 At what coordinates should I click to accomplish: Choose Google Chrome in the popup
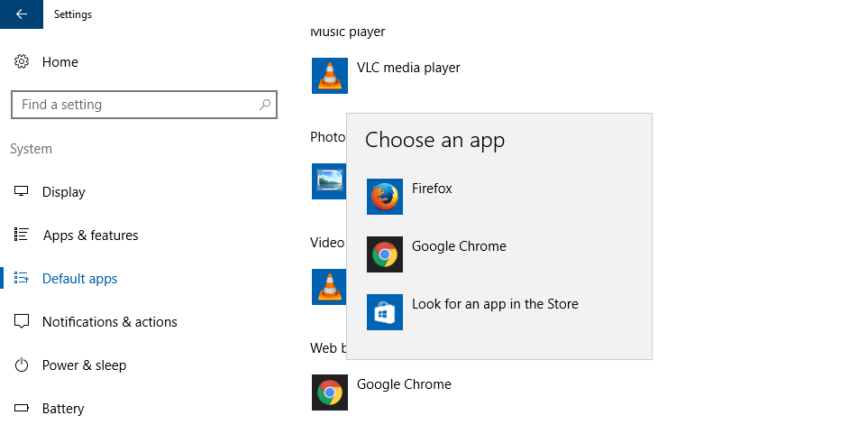459,246
